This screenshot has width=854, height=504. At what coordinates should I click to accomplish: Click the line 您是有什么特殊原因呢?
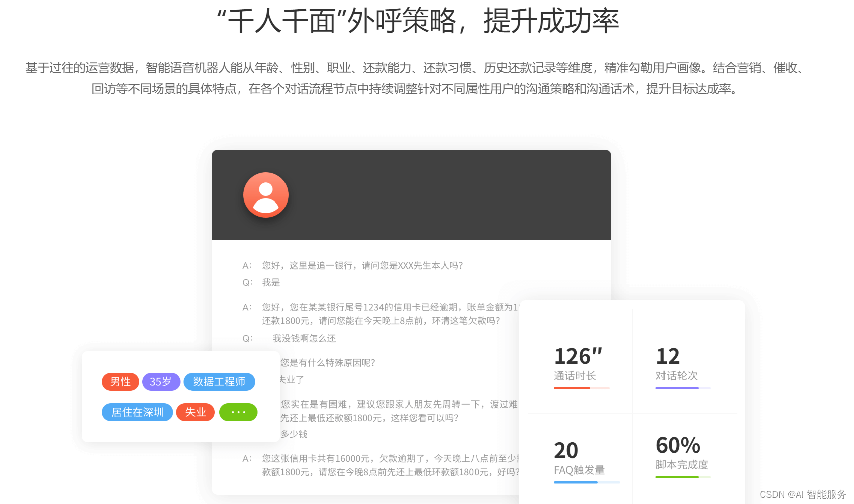click(x=328, y=363)
